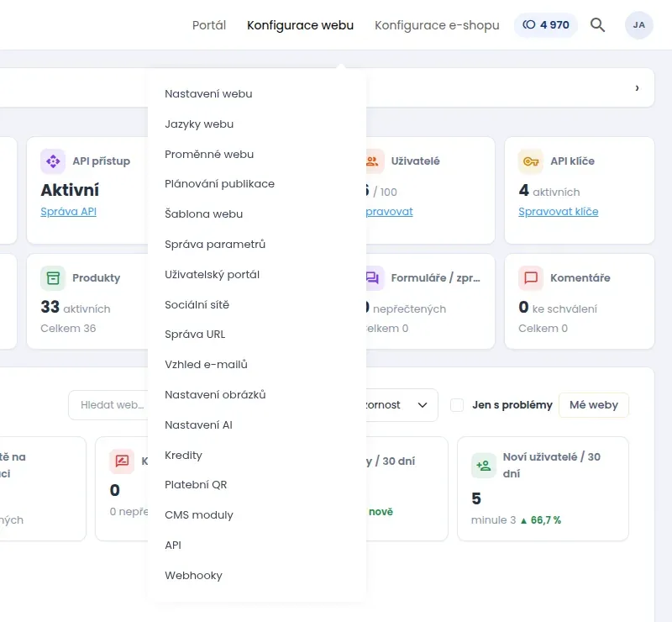
Task: Open Konfigurace webu menu
Action: point(301,25)
